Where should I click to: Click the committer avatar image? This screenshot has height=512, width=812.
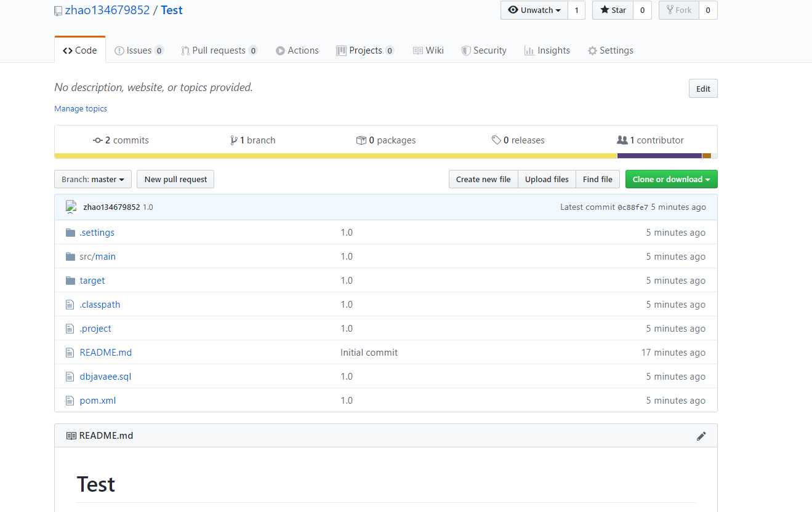[71, 207]
